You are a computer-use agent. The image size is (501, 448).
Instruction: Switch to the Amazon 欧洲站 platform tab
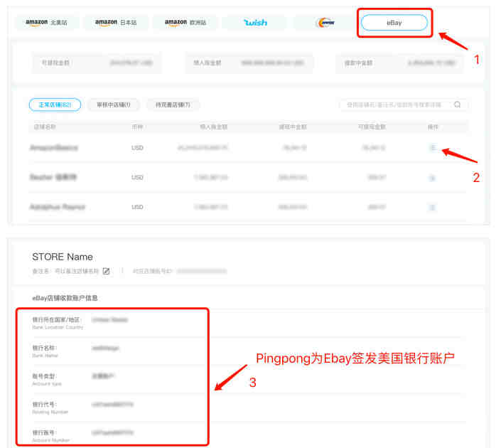[185, 22]
